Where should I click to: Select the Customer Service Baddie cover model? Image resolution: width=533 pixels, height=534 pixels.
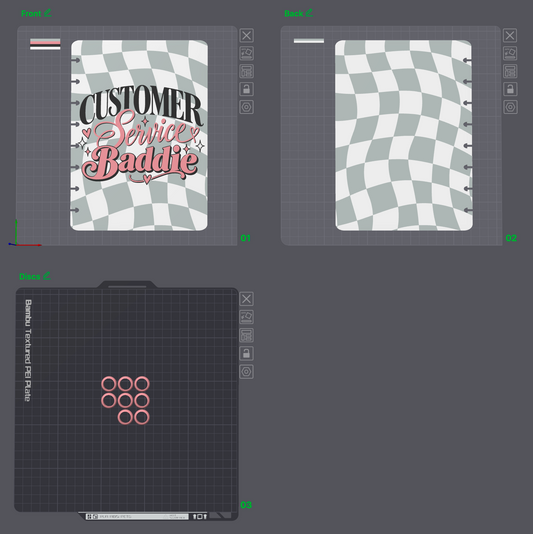(139, 135)
